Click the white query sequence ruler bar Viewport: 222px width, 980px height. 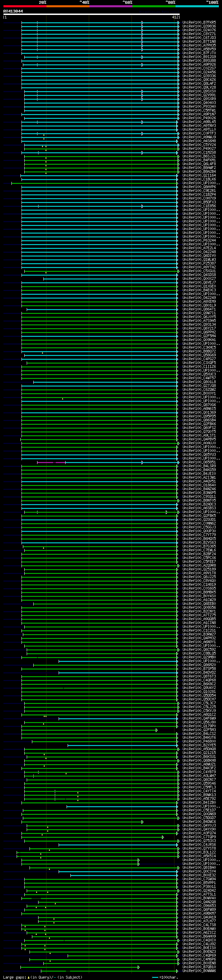click(92, 15)
